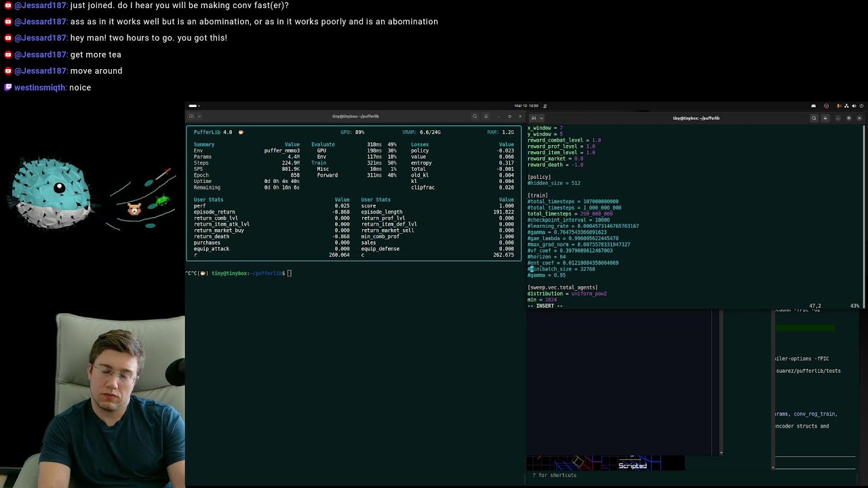This screenshot has width=868, height=488.
Task: Select the GPU: 89% readout
Action: coord(352,132)
